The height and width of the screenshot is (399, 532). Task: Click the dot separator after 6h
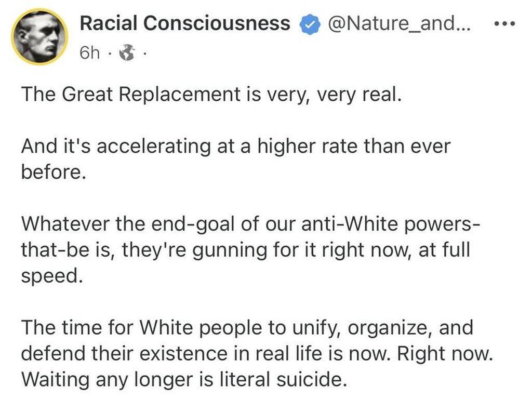click(109, 54)
